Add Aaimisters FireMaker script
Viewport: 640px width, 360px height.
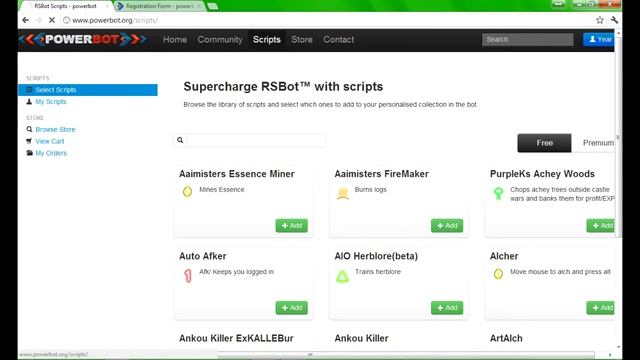[447, 226]
